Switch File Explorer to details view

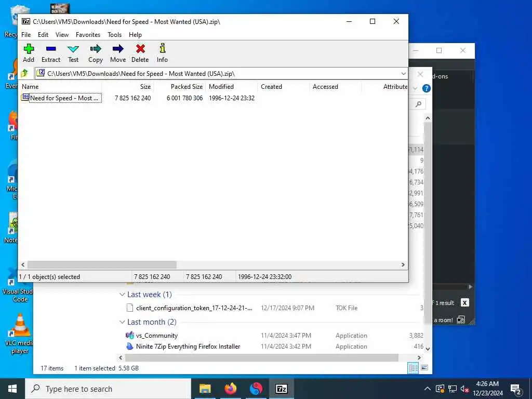coord(413,368)
